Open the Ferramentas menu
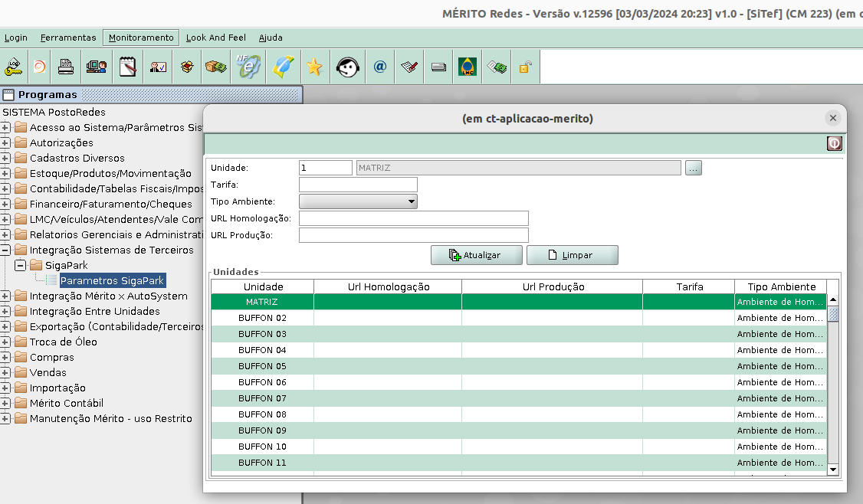The image size is (863, 504). [x=68, y=38]
